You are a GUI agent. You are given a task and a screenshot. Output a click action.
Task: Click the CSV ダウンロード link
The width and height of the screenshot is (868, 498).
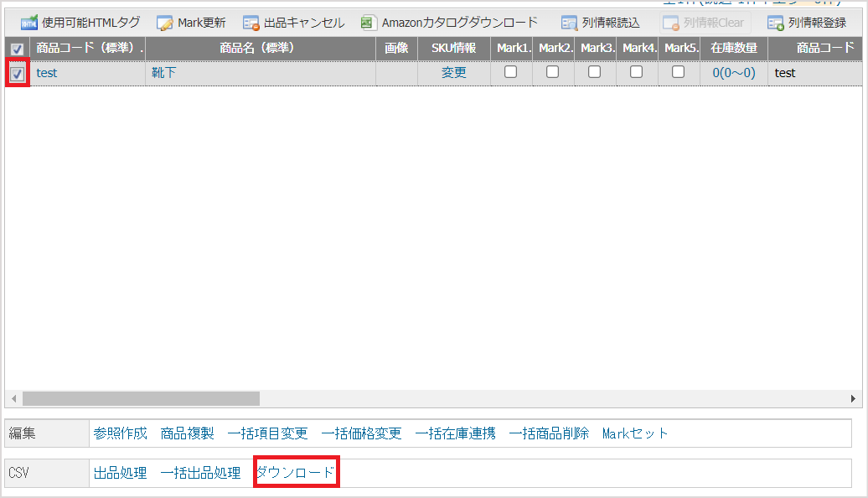pos(296,473)
